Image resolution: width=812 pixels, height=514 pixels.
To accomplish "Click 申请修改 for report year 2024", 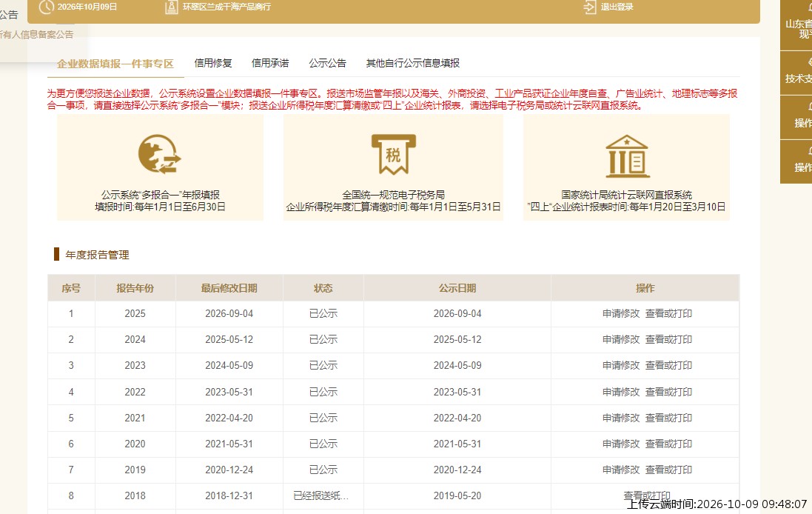I will [621, 339].
